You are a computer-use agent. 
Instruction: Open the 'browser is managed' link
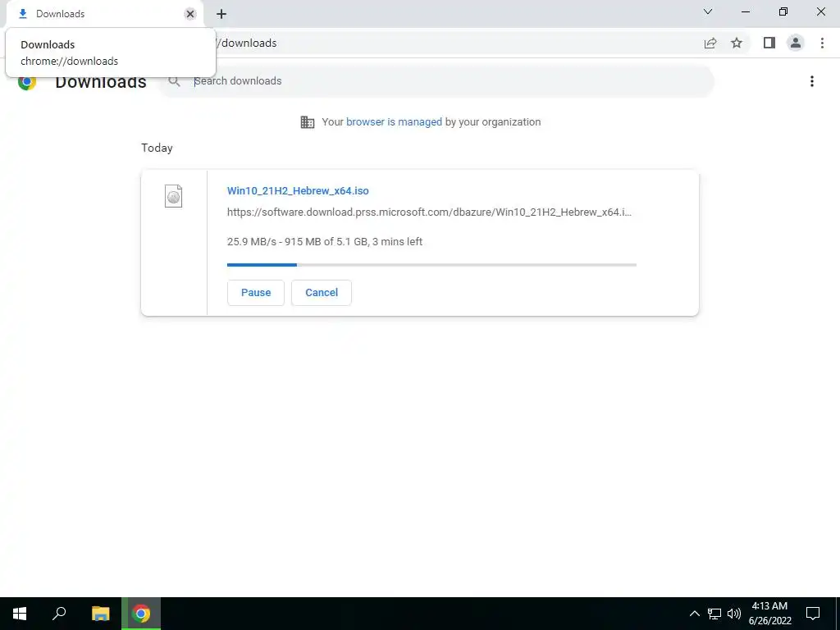point(394,122)
